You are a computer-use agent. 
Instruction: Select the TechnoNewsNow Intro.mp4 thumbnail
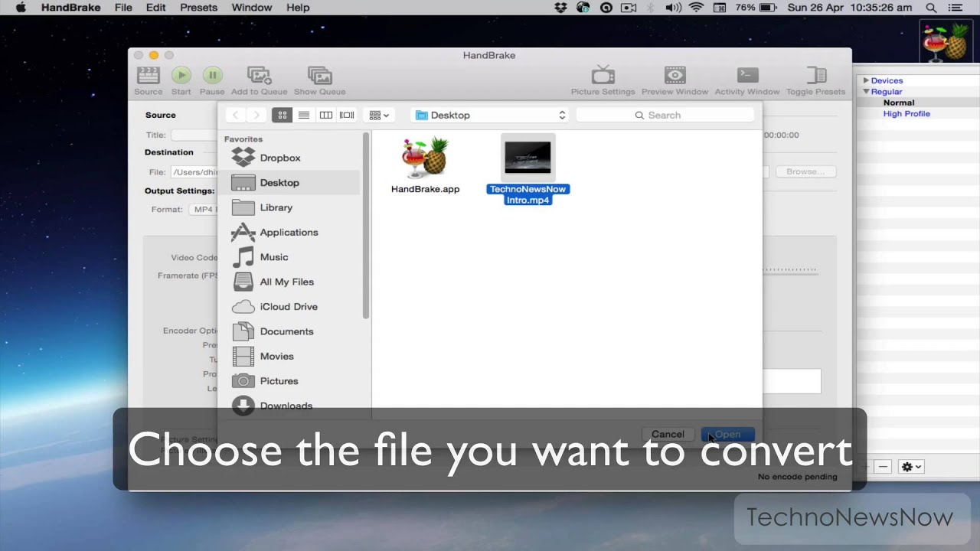pos(528,158)
